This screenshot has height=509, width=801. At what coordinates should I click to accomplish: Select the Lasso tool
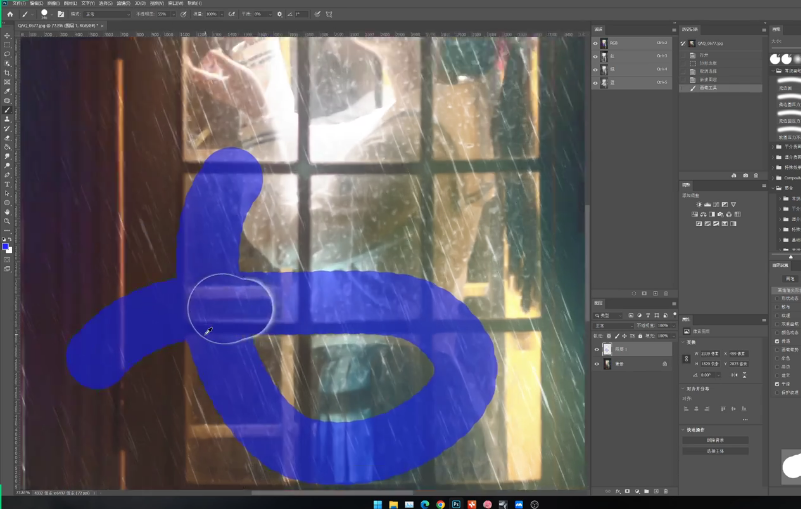pyautogui.click(x=7, y=54)
